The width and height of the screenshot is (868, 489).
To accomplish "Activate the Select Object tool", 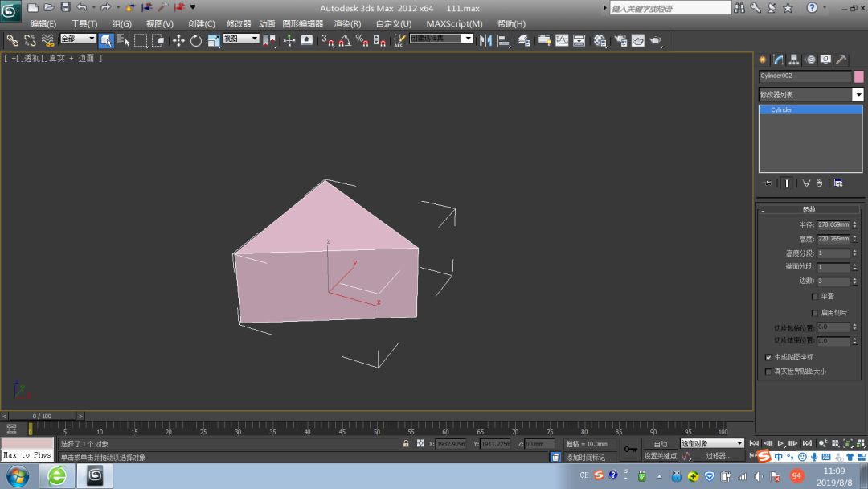I will (x=106, y=40).
